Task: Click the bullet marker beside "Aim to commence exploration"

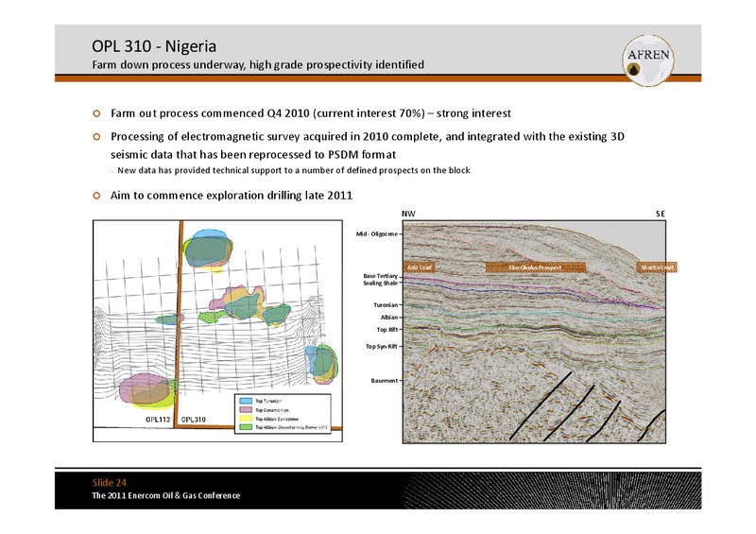Action: [x=97, y=196]
